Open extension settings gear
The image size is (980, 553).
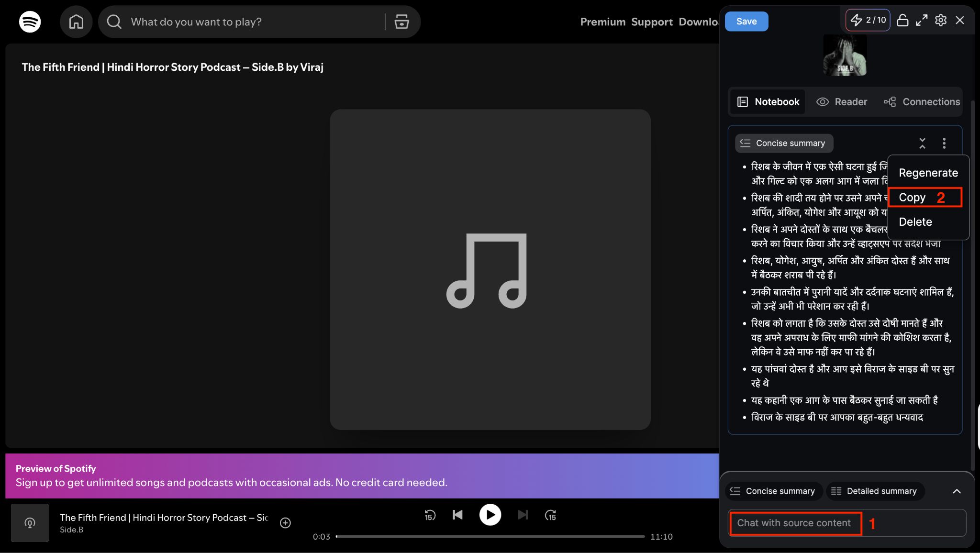[941, 20]
